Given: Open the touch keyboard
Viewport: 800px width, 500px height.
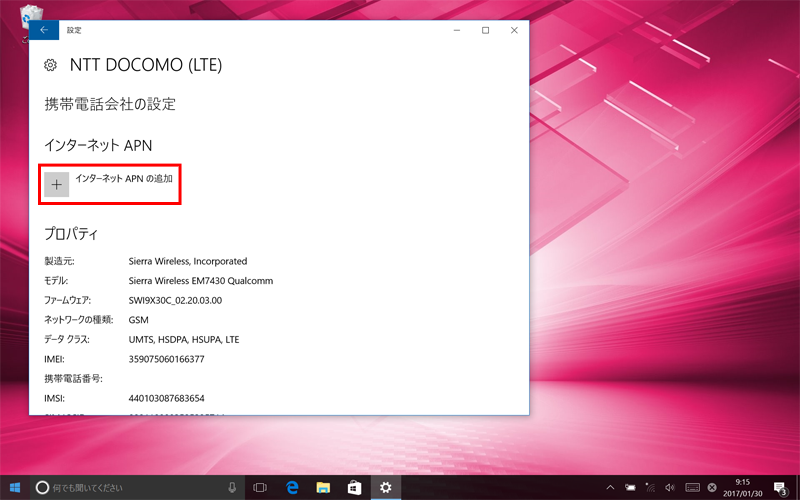Looking at the screenshot, I should point(692,488).
